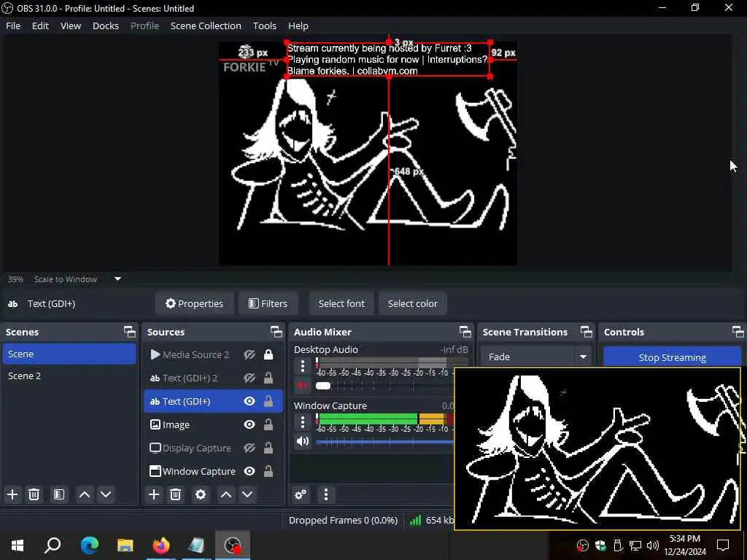The image size is (747, 560).
Task: Click Properties button in source toolbar
Action: pyautogui.click(x=194, y=303)
